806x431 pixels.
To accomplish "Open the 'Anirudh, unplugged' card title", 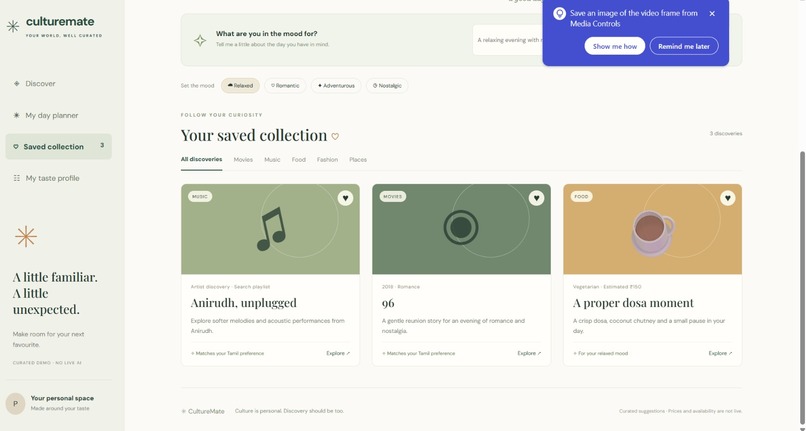I will coord(244,303).
